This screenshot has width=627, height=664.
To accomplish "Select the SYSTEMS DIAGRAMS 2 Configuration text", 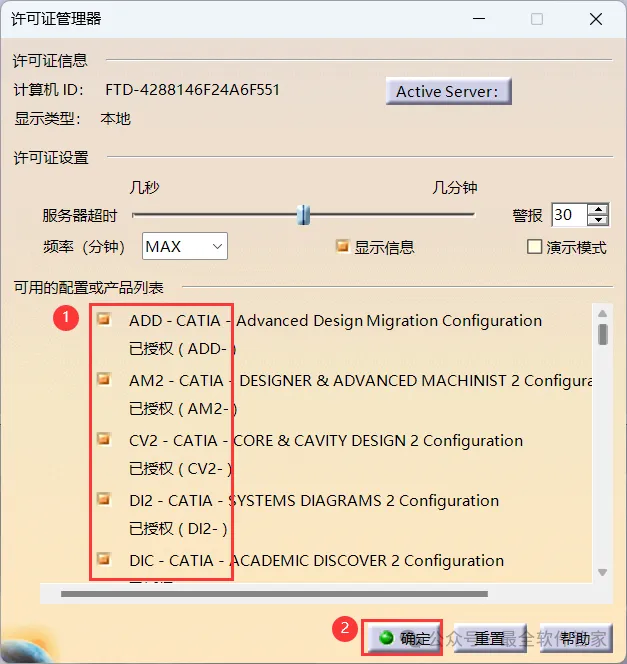I will [x=364, y=501].
